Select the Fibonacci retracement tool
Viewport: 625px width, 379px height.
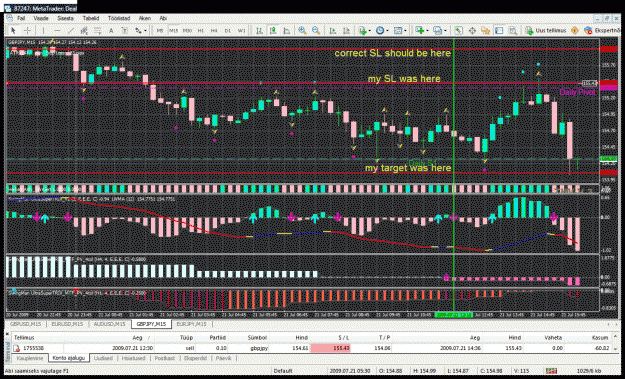pos(98,31)
